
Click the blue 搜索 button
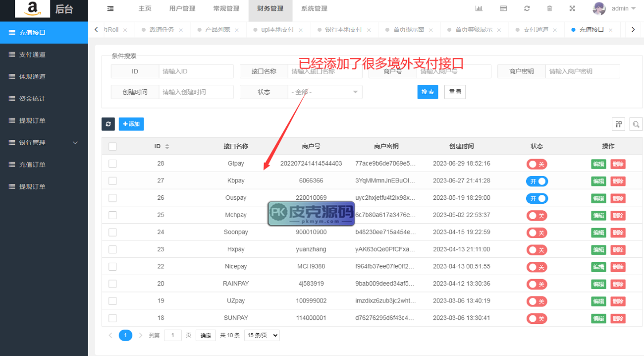pyautogui.click(x=428, y=92)
